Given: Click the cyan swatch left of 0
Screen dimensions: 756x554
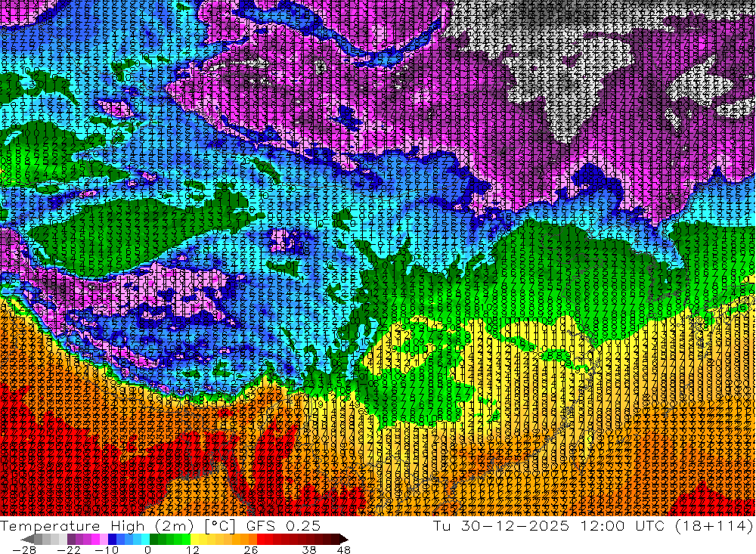Looking at the screenshot, I should [x=146, y=539].
